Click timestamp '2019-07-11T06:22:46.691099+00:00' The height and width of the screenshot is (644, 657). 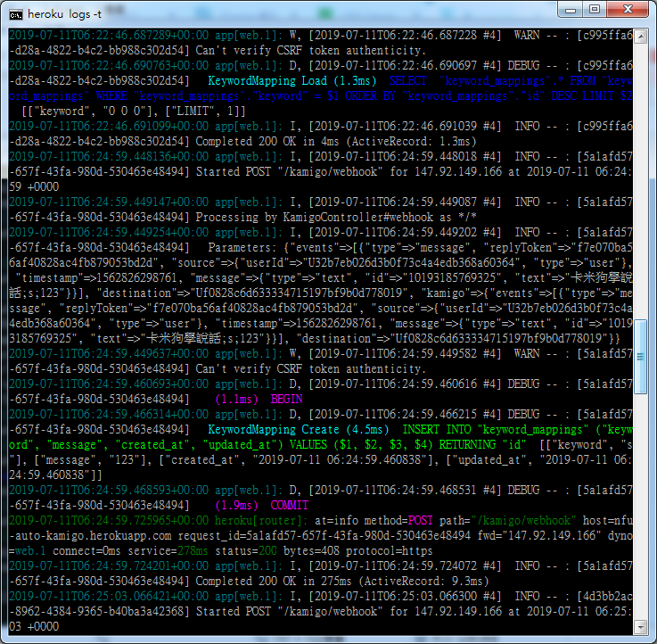109,126
